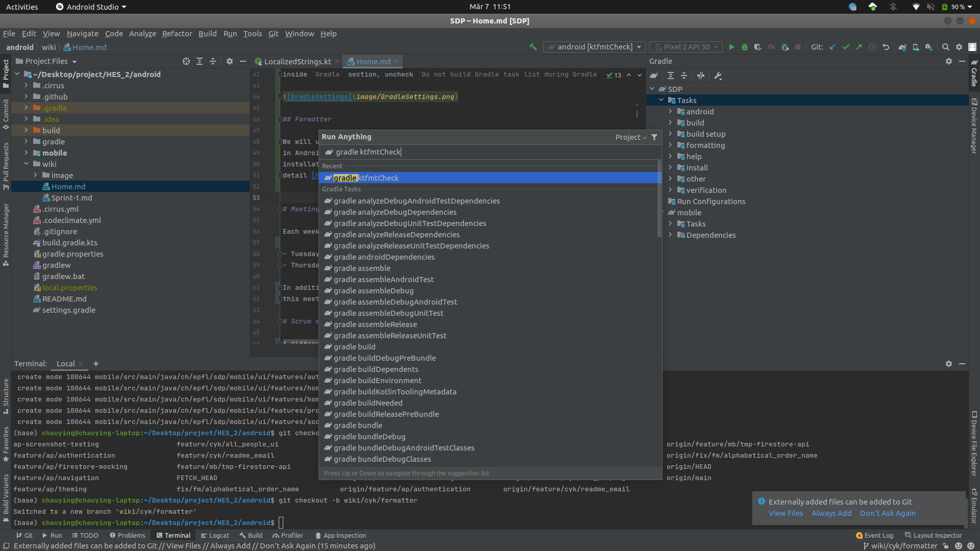The height and width of the screenshot is (551, 980).
Task: Open android [ktfmtCheck] run configuration dropdown
Action: pos(595,47)
